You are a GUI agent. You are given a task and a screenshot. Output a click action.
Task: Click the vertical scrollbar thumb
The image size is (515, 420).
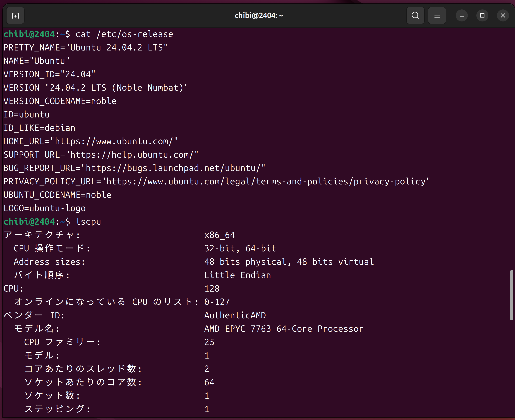pyautogui.click(x=511, y=295)
